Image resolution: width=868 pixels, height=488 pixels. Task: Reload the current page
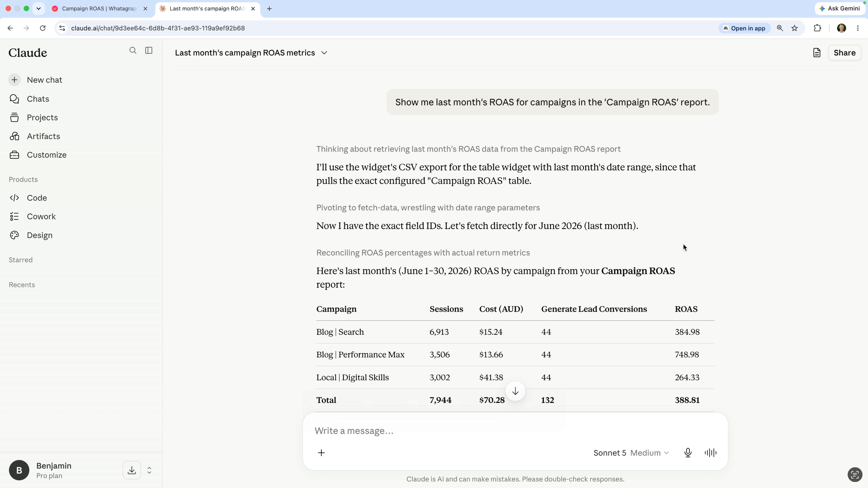point(43,28)
